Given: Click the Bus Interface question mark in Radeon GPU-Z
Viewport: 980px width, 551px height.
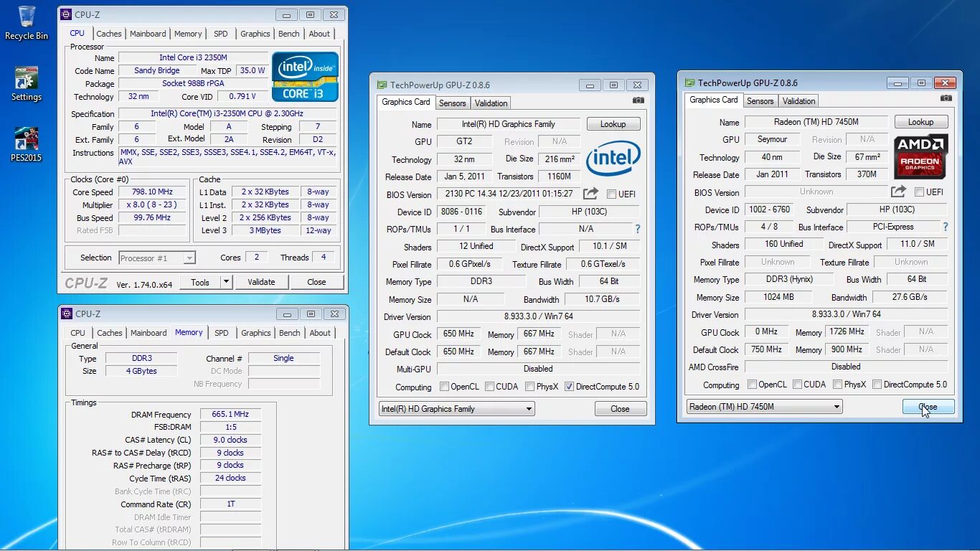Looking at the screenshot, I should pyautogui.click(x=945, y=227).
